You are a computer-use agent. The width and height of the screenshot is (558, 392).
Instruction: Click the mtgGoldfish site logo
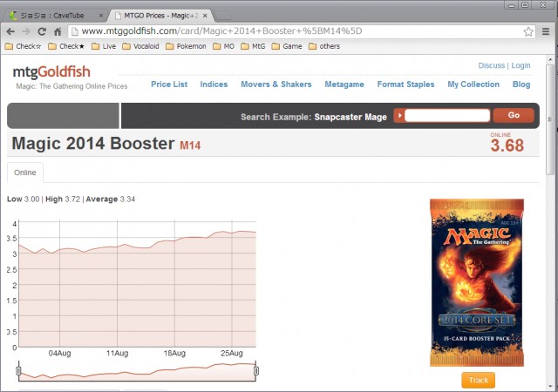pos(51,71)
